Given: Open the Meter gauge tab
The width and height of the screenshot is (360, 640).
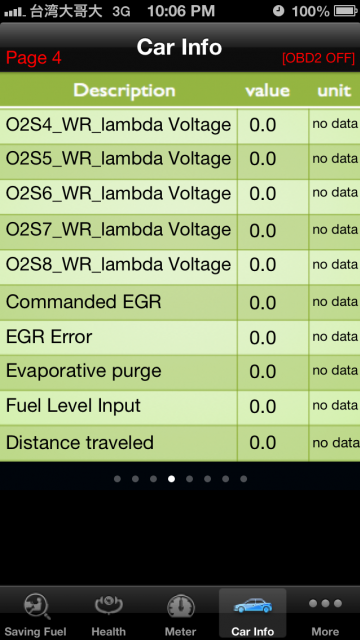Looking at the screenshot, I should click(180, 607).
